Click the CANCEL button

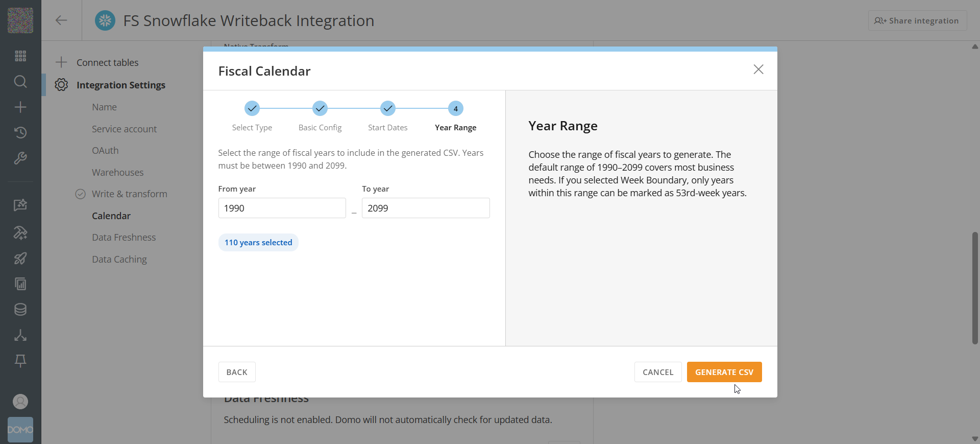658,372
